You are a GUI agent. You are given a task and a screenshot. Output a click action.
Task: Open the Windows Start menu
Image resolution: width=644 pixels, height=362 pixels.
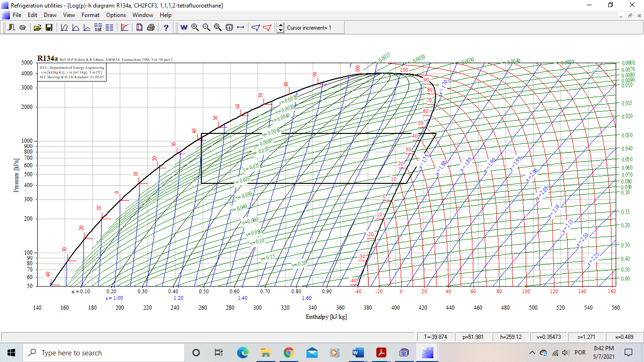coord(11,353)
